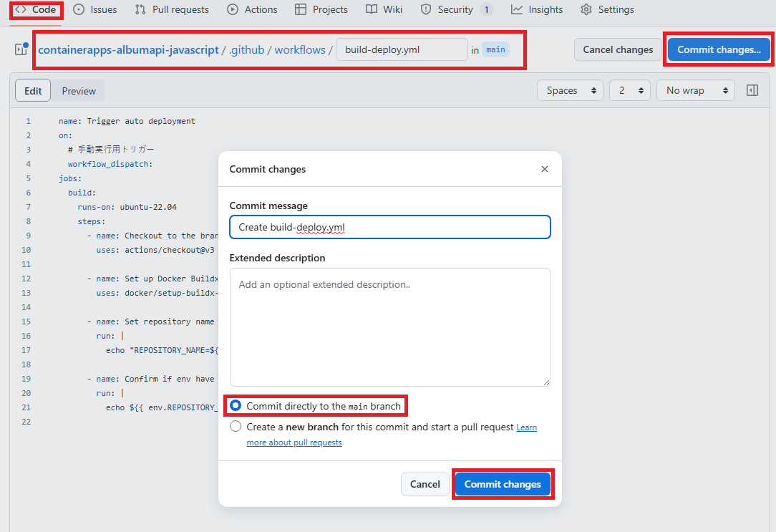The image size is (776, 532).
Task: Toggle the file tree sidebar icon
Action: [21, 49]
